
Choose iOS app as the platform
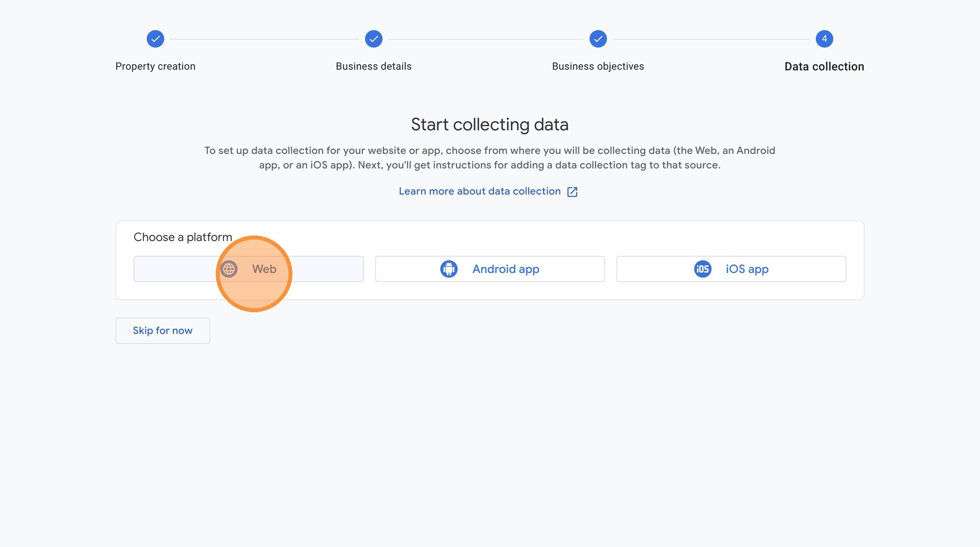(x=731, y=269)
